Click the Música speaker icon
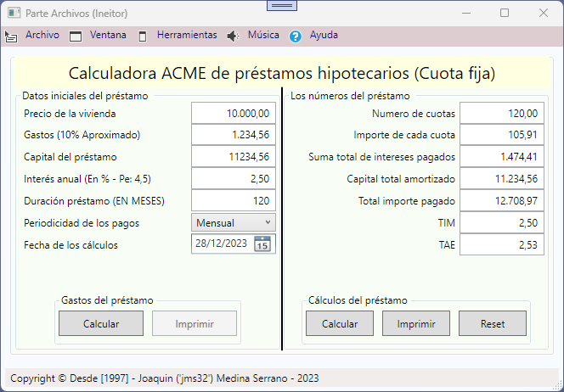The width and height of the screenshot is (564, 392). click(233, 36)
